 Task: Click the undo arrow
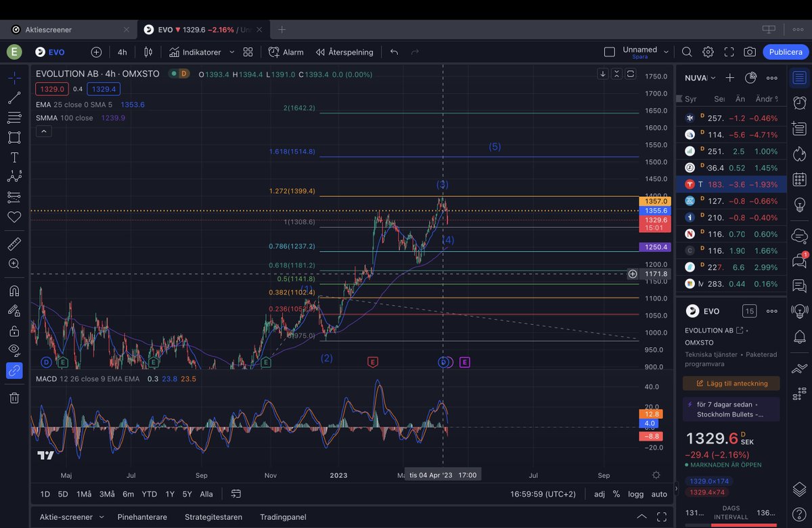(x=394, y=52)
